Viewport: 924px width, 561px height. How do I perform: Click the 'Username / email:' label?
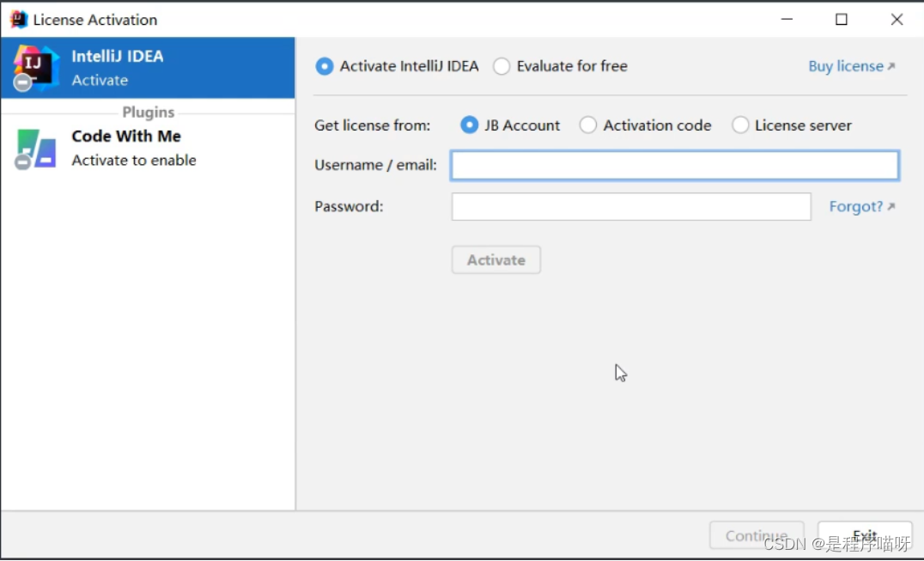375,165
